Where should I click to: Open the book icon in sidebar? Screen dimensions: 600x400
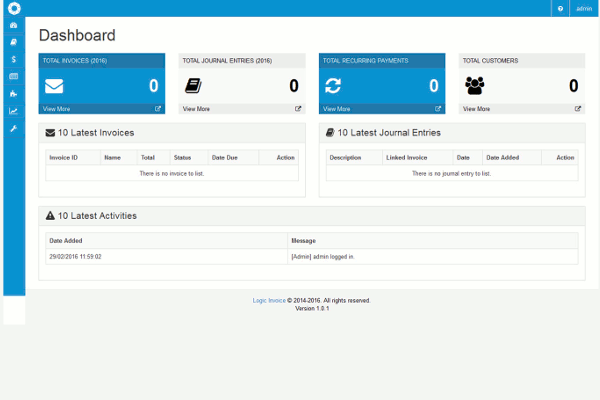click(13, 42)
